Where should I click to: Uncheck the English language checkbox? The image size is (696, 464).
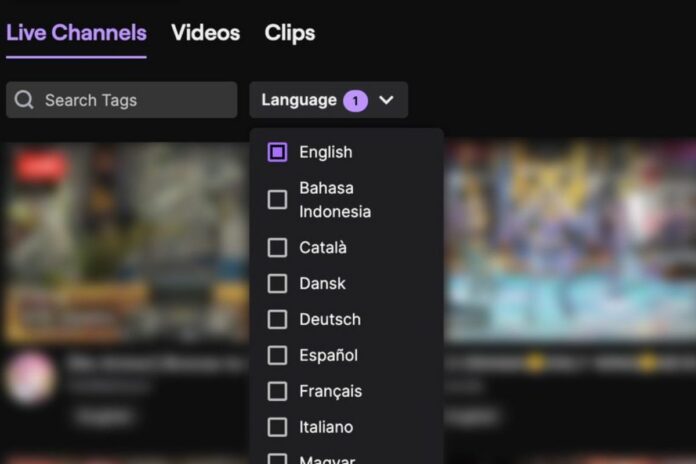(x=278, y=152)
